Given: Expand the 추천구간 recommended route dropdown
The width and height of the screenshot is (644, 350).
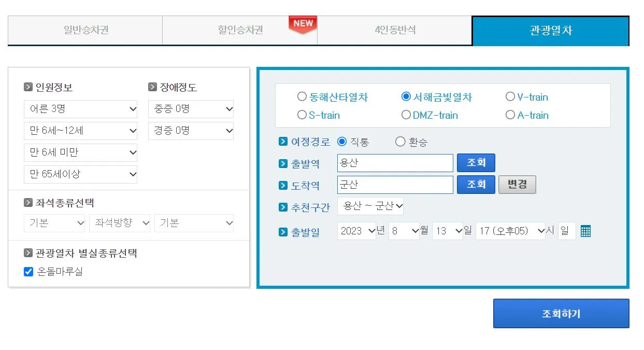Looking at the screenshot, I should click(x=371, y=206).
